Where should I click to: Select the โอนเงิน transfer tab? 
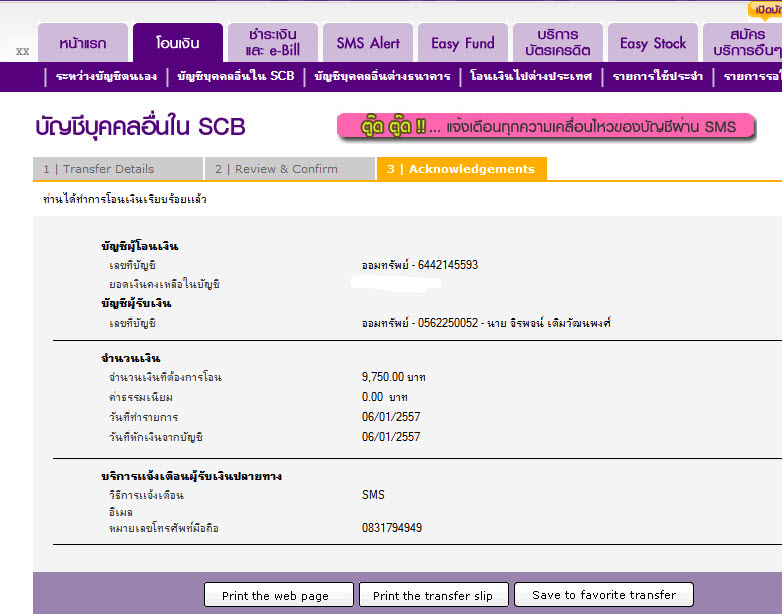178,43
